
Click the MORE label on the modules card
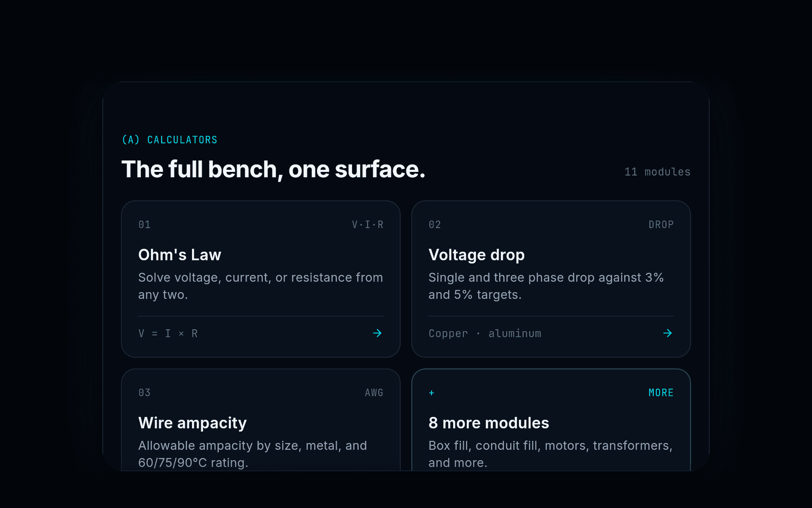click(661, 393)
